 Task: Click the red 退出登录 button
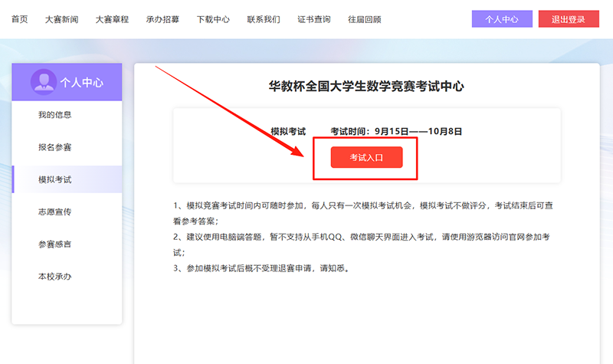pos(569,18)
